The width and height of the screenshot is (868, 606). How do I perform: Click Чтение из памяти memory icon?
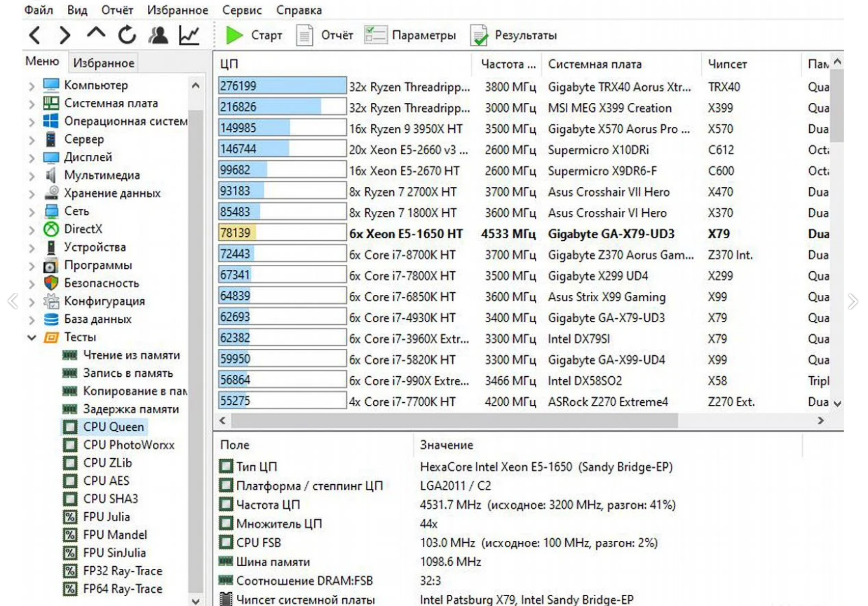click(x=69, y=355)
